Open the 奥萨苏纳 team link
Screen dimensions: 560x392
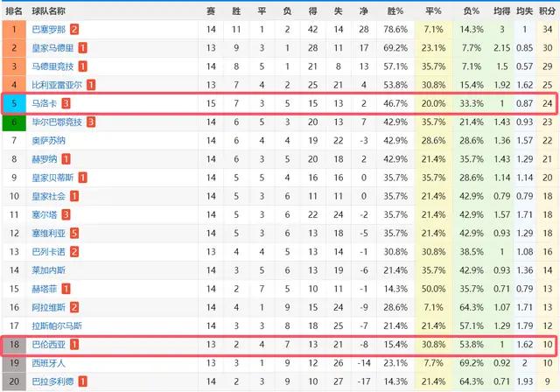pos(49,141)
